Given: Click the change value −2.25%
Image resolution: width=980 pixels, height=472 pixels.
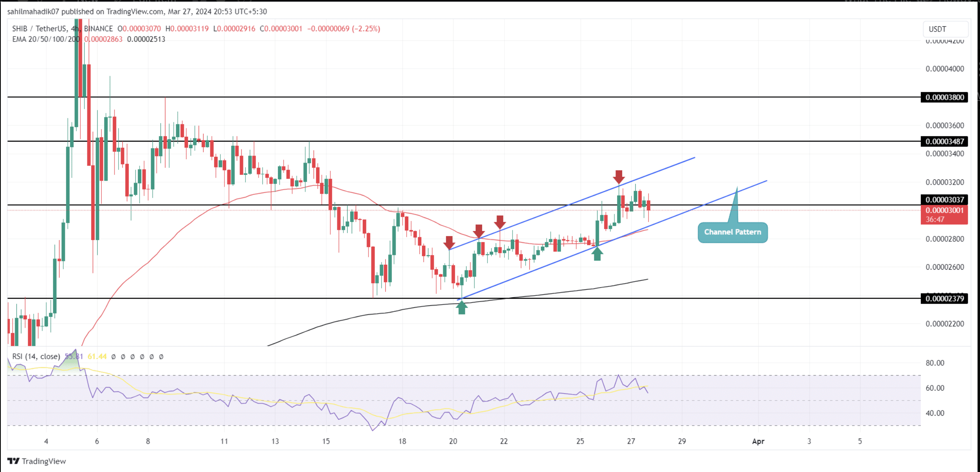Looking at the screenshot, I should pos(366,29).
